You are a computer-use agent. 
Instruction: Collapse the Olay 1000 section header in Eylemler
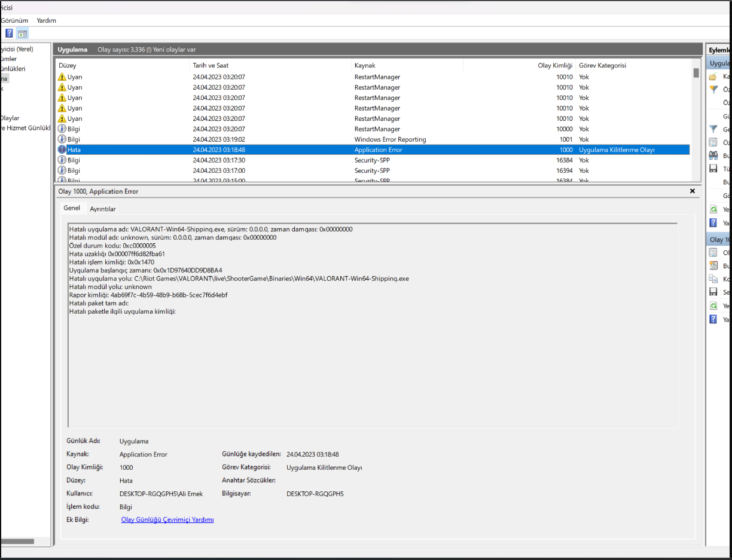tap(719, 239)
